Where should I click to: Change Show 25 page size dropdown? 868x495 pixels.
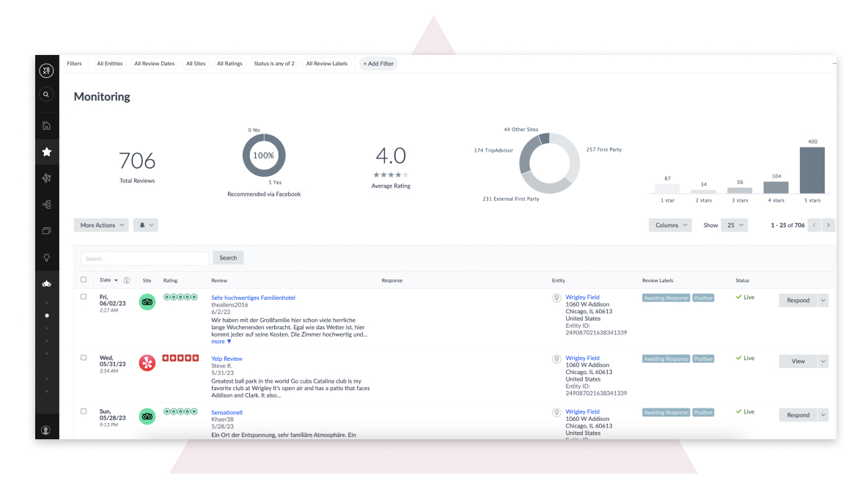[734, 224]
